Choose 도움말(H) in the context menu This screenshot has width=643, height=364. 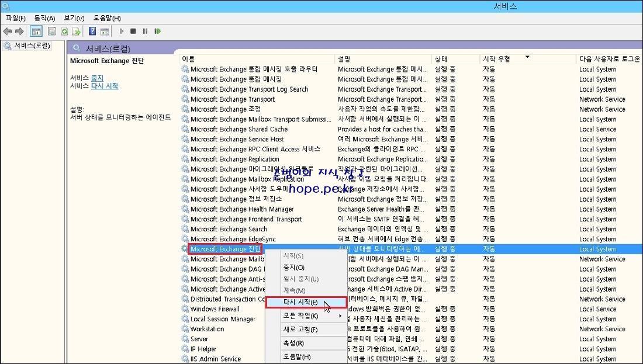(x=306, y=356)
